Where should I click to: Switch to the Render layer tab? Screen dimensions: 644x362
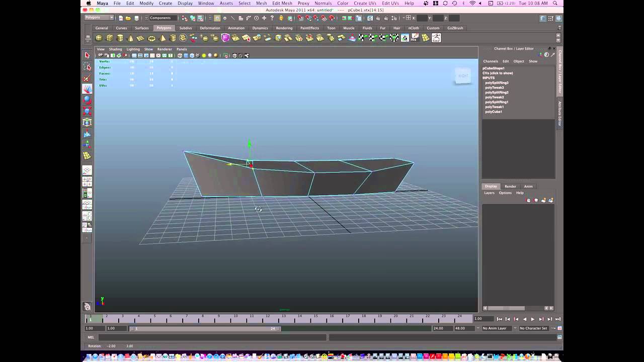tap(510, 186)
